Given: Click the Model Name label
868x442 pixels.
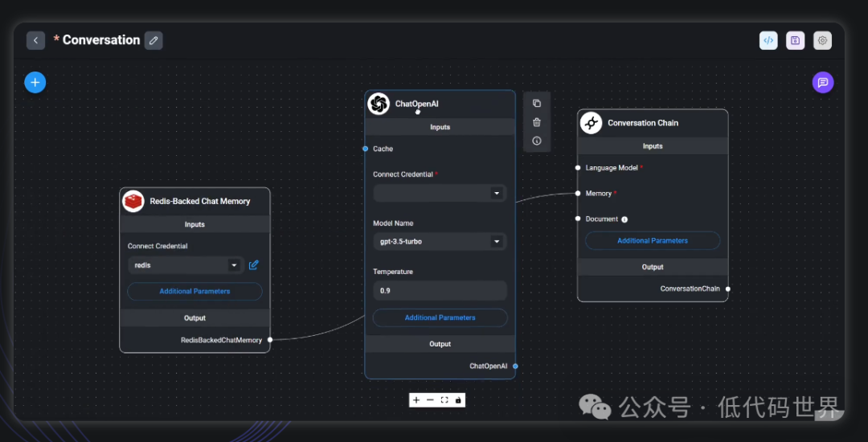Looking at the screenshot, I should click(393, 223).
